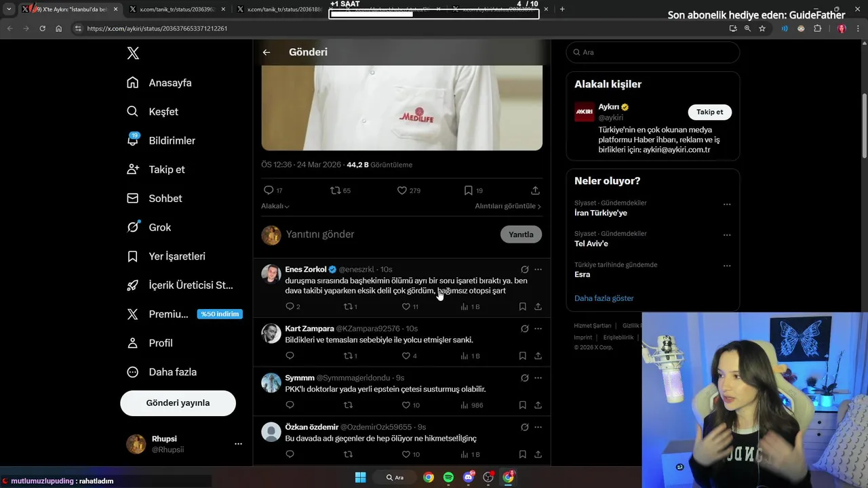Open Spotify from the taskbar
868x488 pixels.
tap(448, 477)
